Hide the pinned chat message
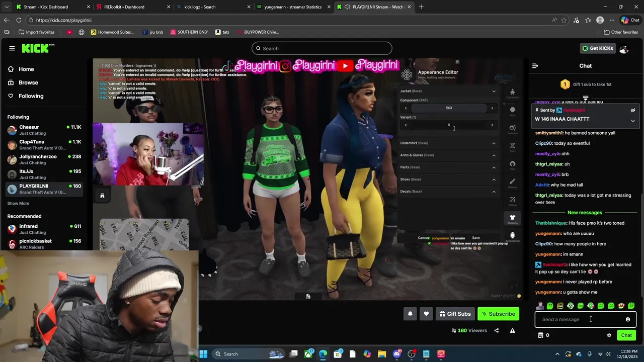The image size is (644, 362). pyautogui.click(x=633, y=110)
